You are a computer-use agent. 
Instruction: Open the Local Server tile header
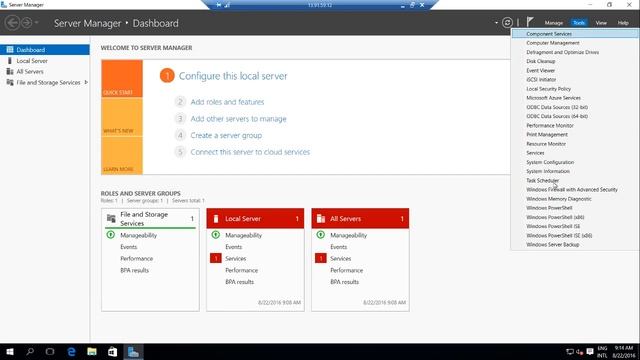(255, 219)
